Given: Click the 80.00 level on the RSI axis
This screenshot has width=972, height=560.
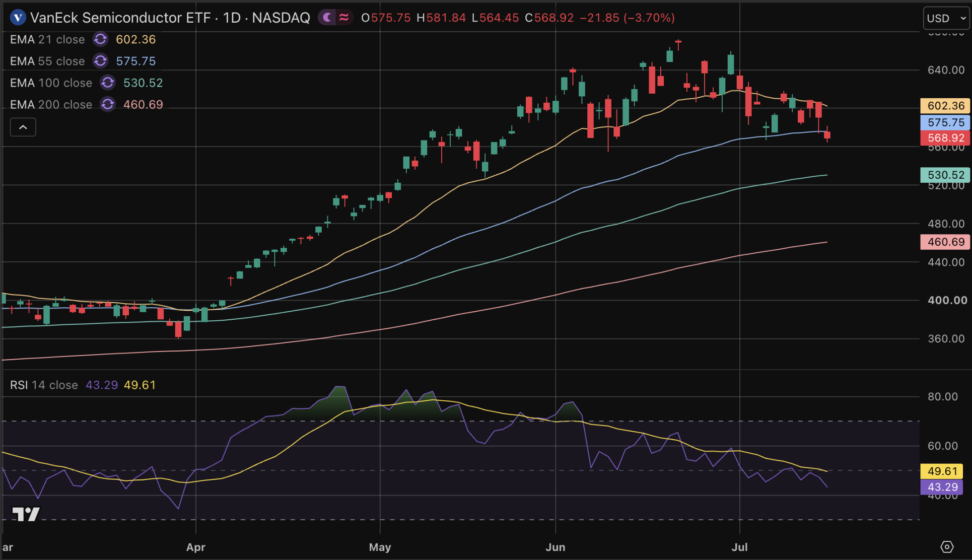Looking at the screenshot, I should pos(943,397).
